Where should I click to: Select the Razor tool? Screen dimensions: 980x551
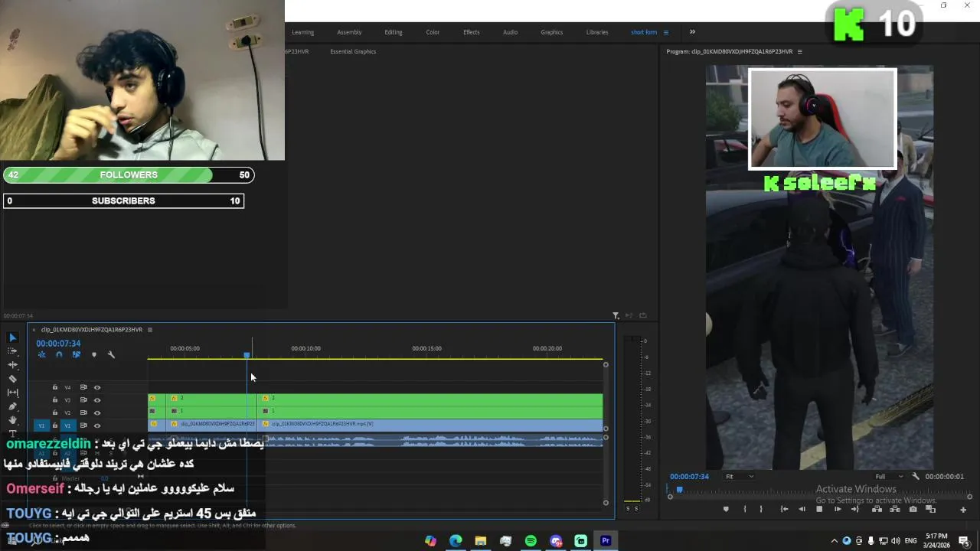coord(12,379)
